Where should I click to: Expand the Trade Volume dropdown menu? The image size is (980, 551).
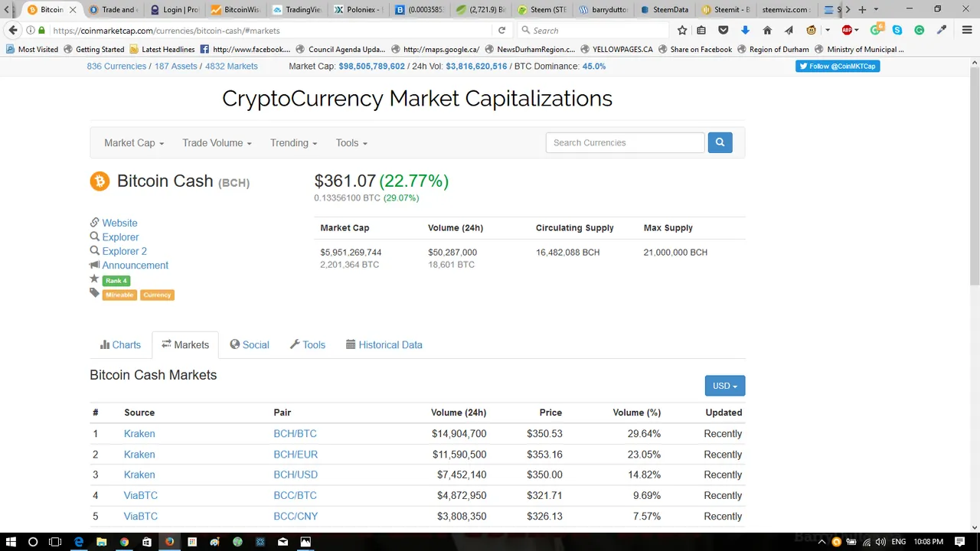point(217,143)
